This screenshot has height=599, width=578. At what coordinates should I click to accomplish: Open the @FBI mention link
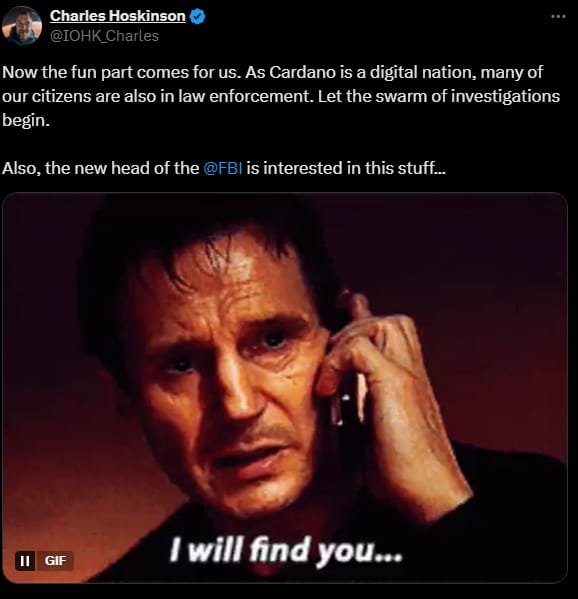click(223, 168)
